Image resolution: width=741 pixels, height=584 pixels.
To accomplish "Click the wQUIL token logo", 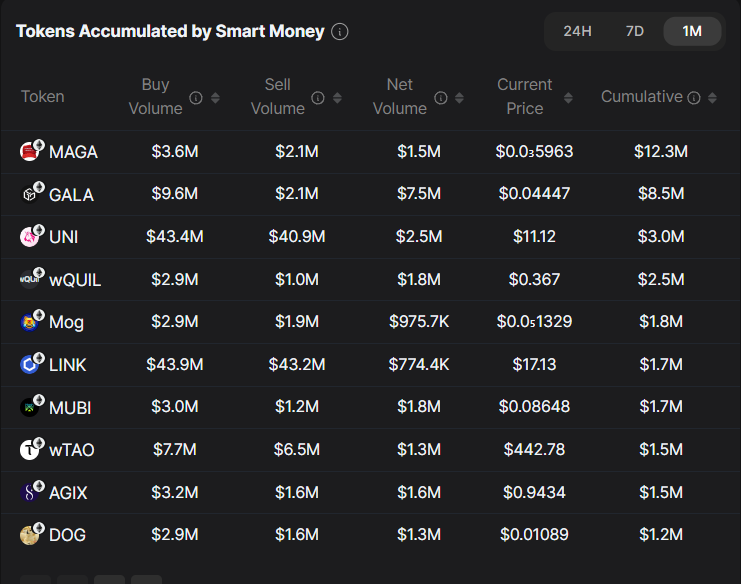I will click(30, 279).
